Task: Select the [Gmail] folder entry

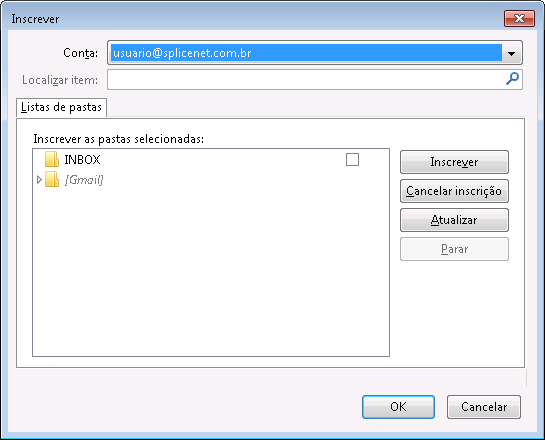Action: (84, 180)
